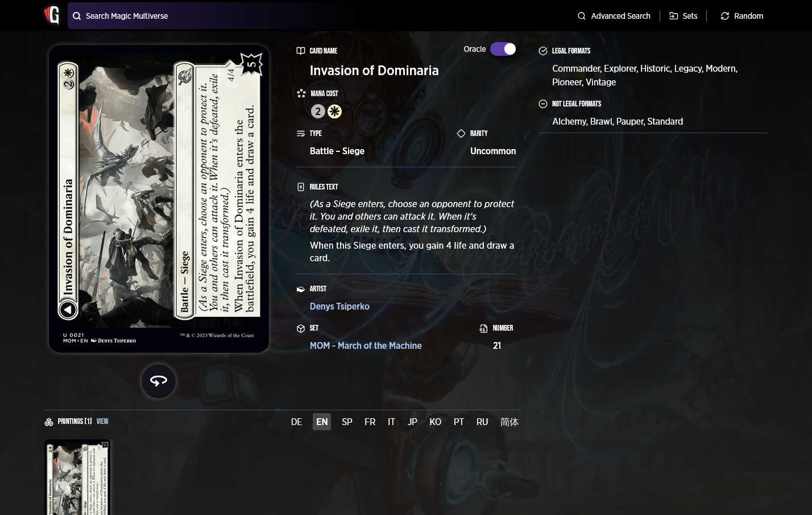Image resolution: width=812 pixels, height=515 pixels.
Task: Open the Random card page
Action: 748,16
